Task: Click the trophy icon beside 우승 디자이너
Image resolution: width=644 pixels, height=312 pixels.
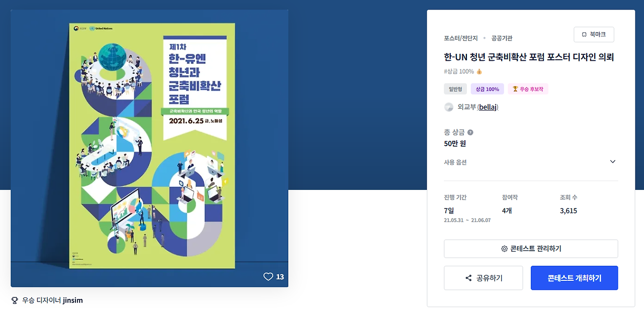Action: click(15, 300)
